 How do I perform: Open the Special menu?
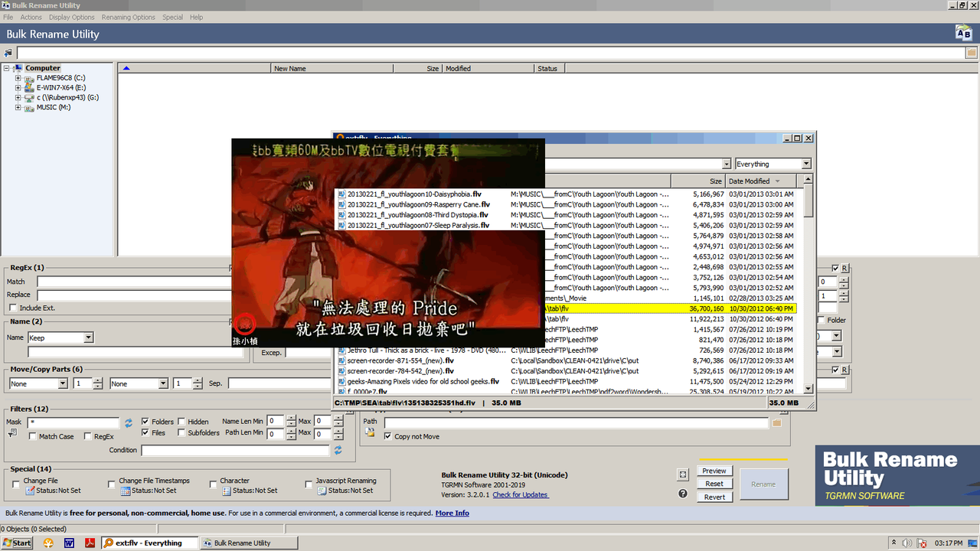[x=172, y=17]
